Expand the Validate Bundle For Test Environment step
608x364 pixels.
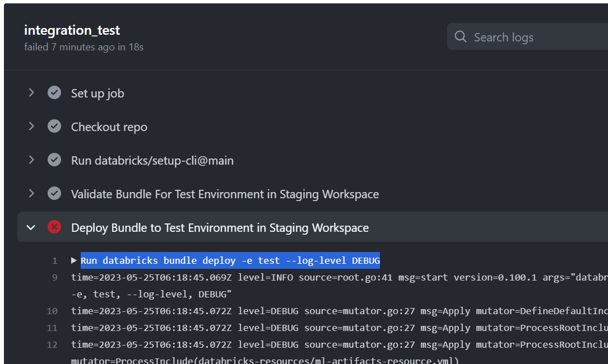point(31,193)
